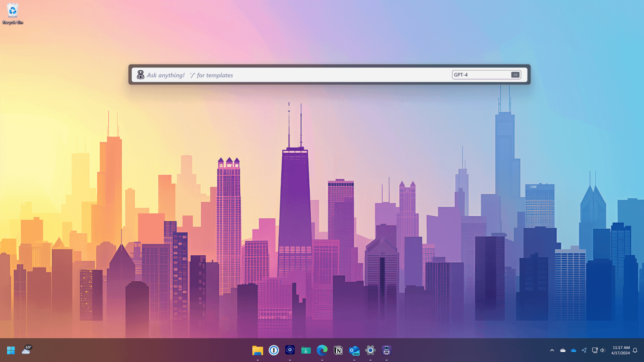This screenshot has width=644, height=362.
Task: Open Settings gear in the taskbar
Action: [x=370, y=350]
